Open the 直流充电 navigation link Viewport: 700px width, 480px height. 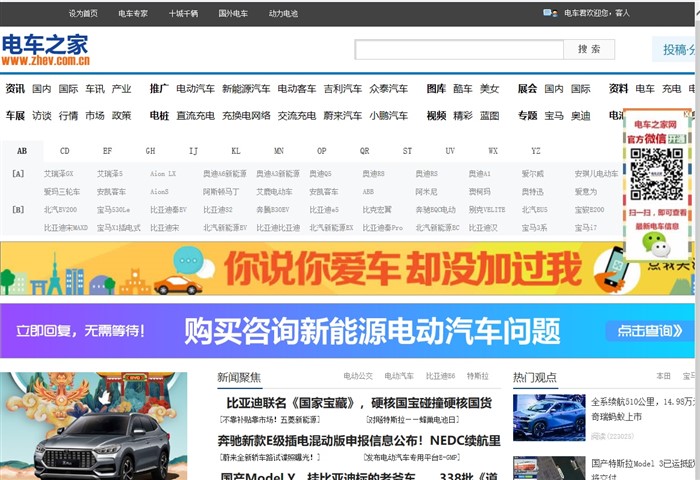click(195, 116)
